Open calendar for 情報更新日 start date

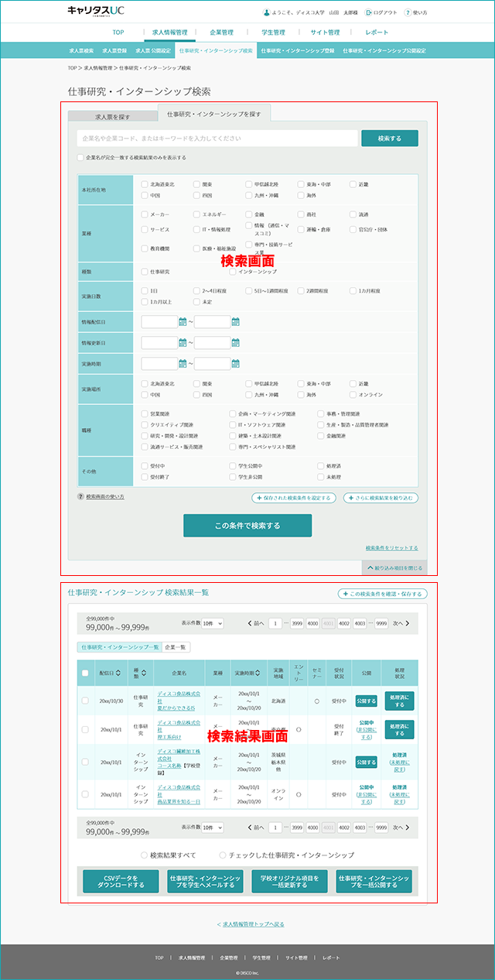pyautogui.click(x=183, y=342)
